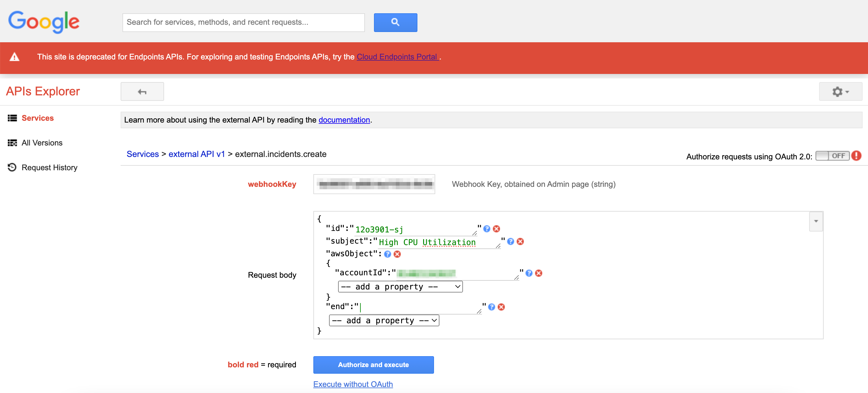Open the bottom add a property dropdown

(x=384, y=320)
